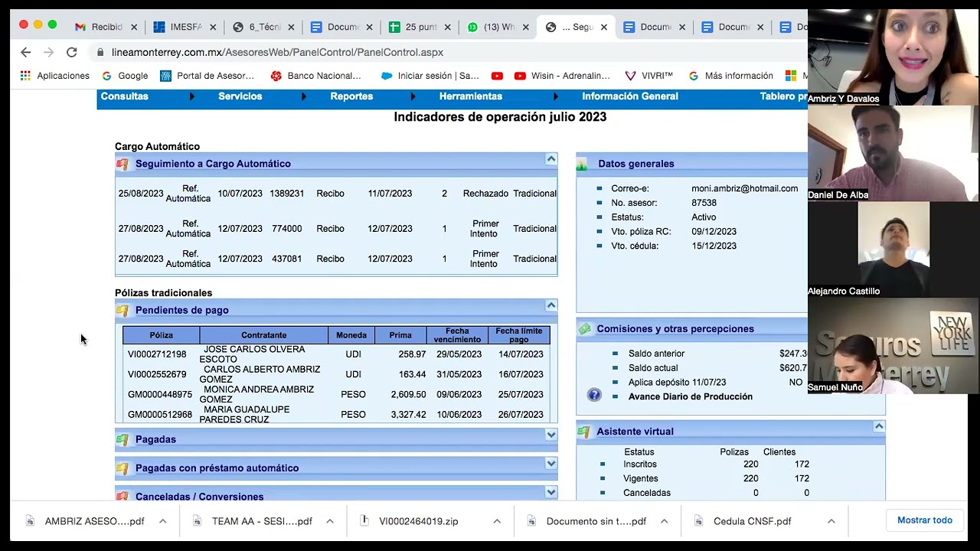Collapse the Pendientes de pago panel
This screenshot has width=980, height=551.
(x=550, y=305)
